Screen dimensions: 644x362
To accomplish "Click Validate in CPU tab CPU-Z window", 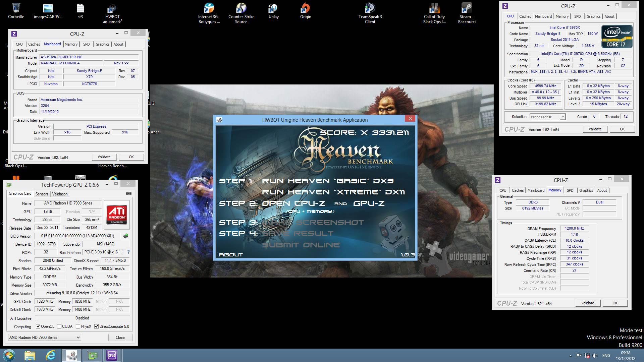I will point(595,129).
